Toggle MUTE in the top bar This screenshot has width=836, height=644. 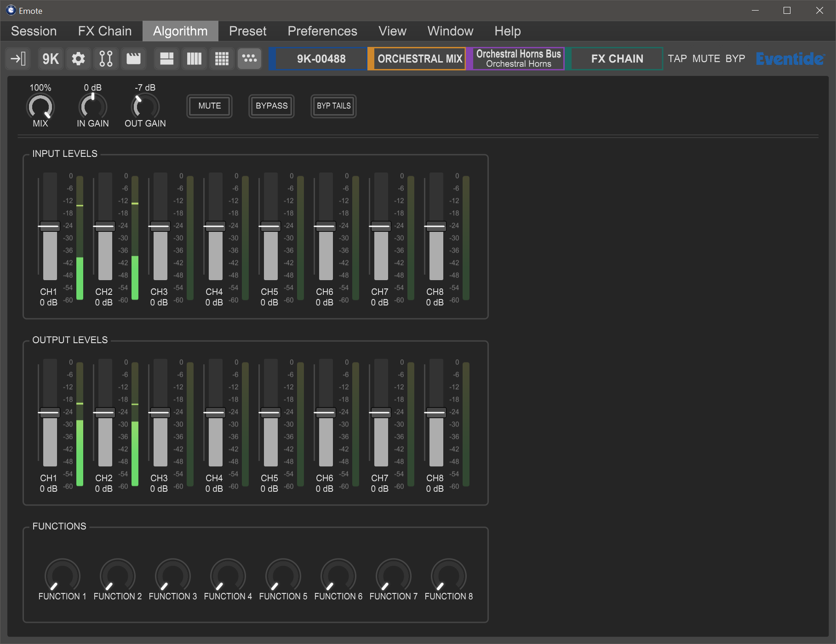(x=706, y=59)
